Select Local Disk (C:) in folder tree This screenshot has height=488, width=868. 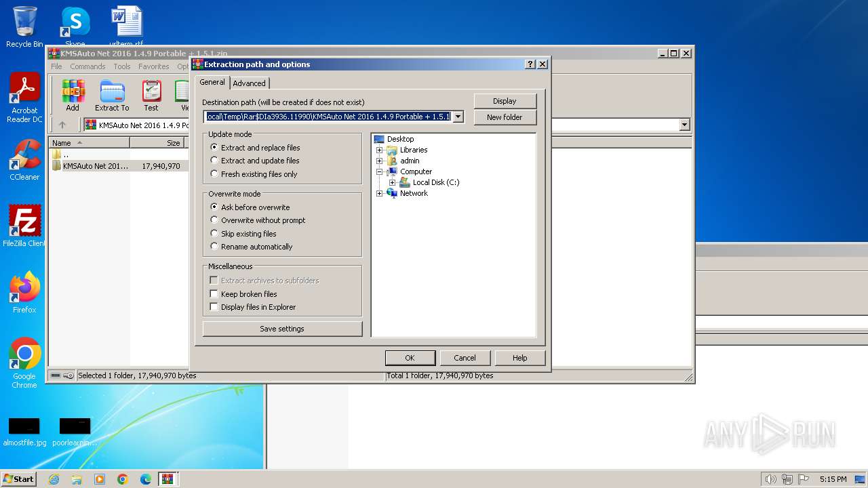436,182
